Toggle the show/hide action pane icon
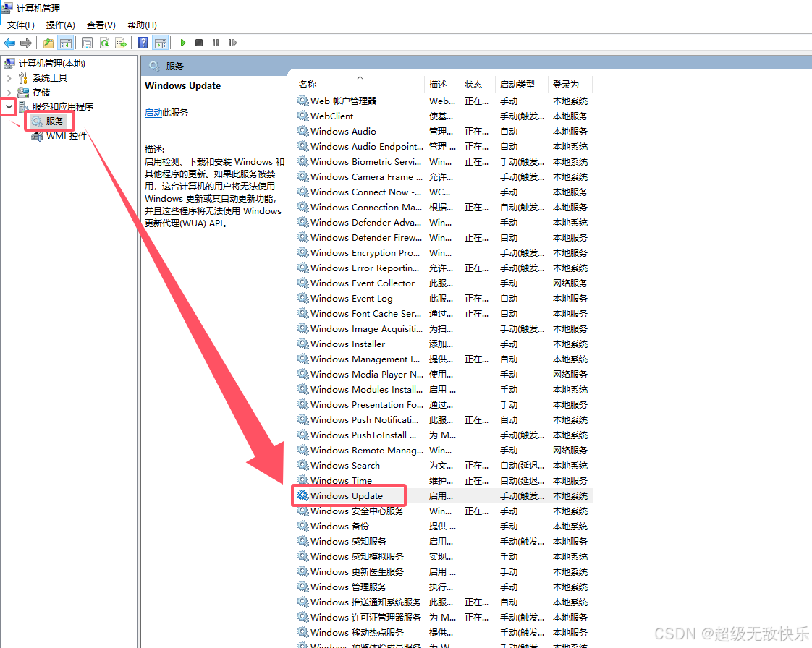This screenshot has height=648, width=812. tap(161, 43)
